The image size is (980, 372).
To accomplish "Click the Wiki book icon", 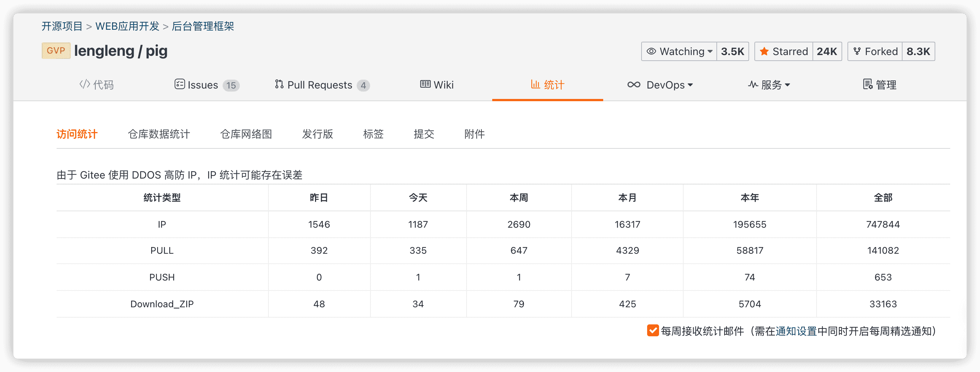I will coord(425,84).
